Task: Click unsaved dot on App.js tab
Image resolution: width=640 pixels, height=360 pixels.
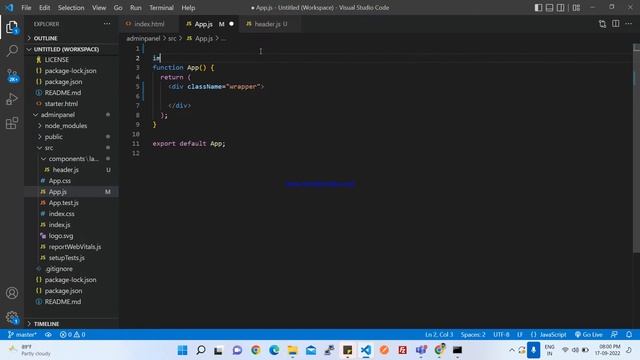Action: pos(231,24)
